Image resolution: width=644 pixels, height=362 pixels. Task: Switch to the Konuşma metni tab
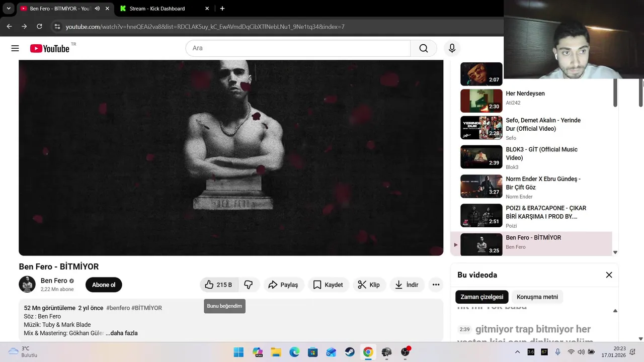[x=537, y=297]
